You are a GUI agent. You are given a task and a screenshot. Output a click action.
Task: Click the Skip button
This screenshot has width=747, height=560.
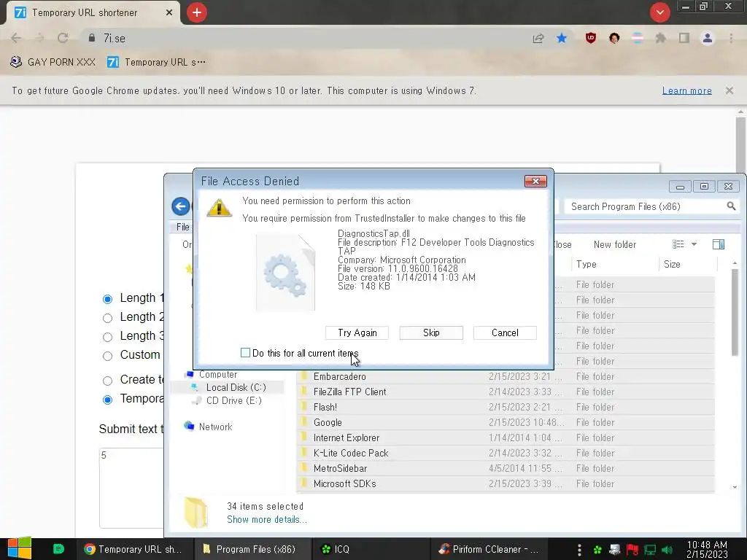[431, 332]
